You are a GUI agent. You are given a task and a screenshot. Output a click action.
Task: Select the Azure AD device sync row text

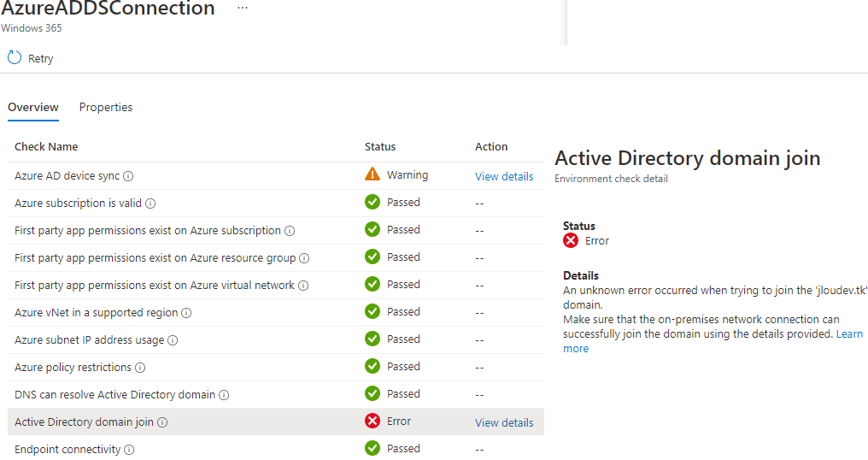pos(67,175)
